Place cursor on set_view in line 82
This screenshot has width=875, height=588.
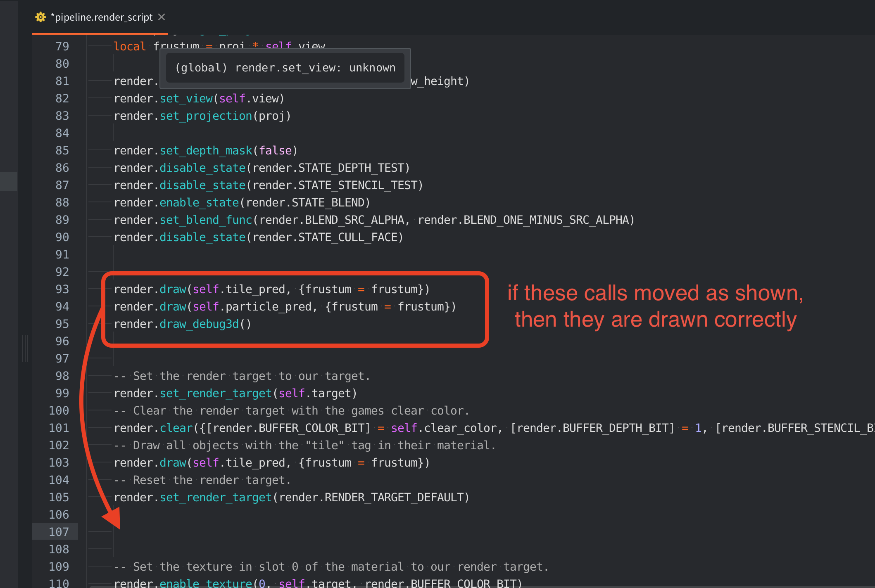pos(186,99)
